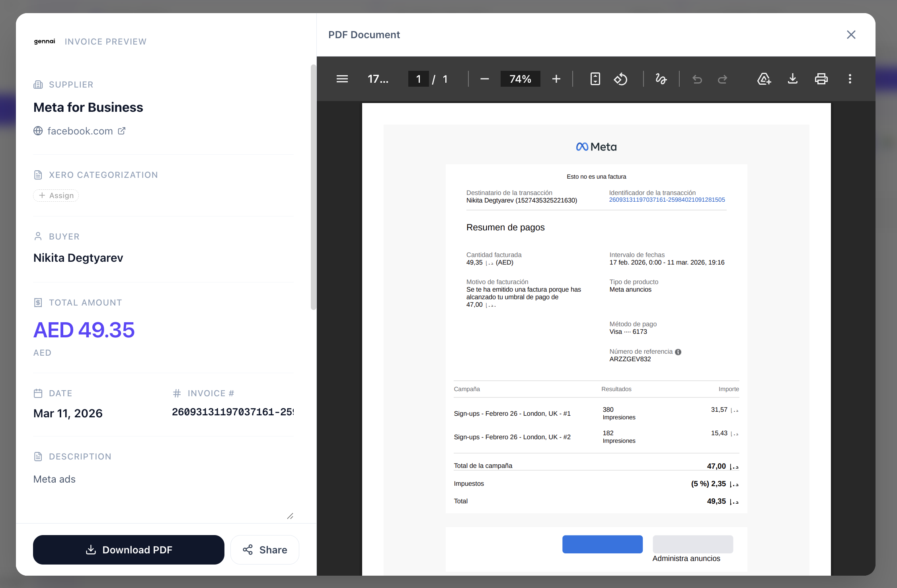Click the Total de la campaña line
This screenshot has height=588, width=897.
point(596,466)
